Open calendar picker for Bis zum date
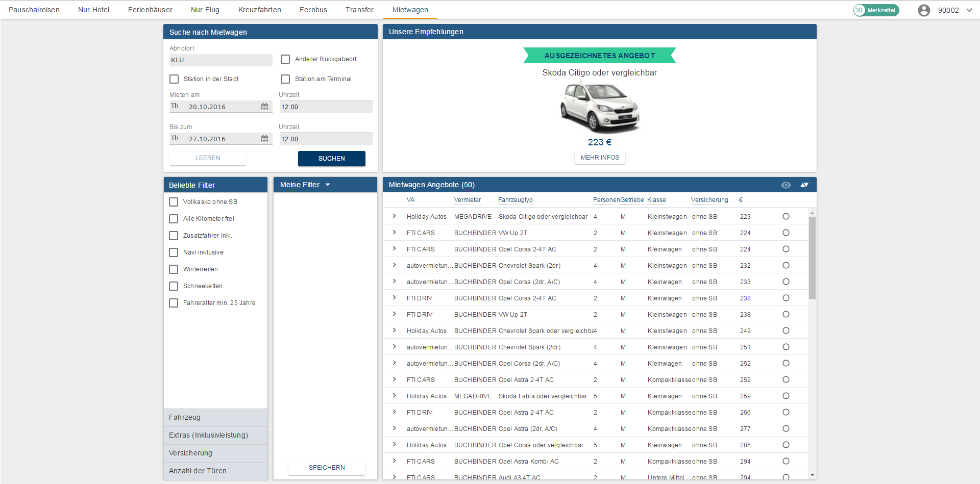The width and height of the screenshot is (980, 484). click(264, 139)
